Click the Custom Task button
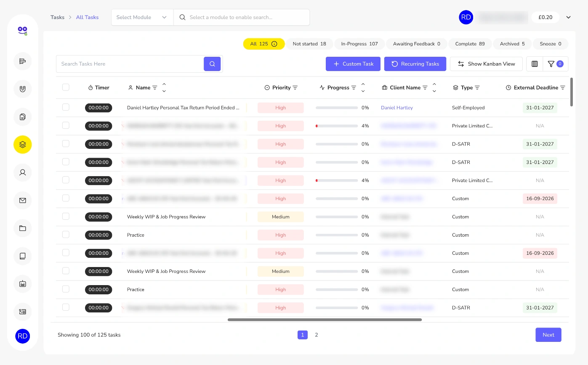 353,64
